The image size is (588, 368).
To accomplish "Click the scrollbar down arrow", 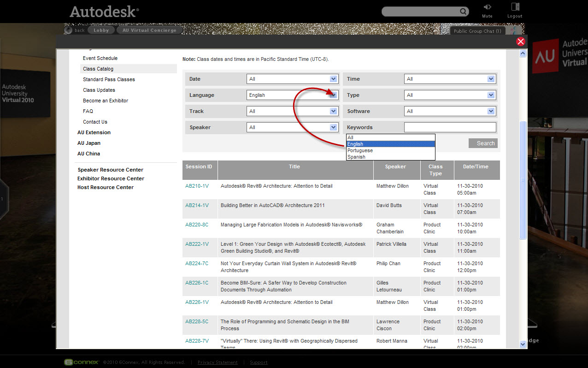I will pos(523,344).
